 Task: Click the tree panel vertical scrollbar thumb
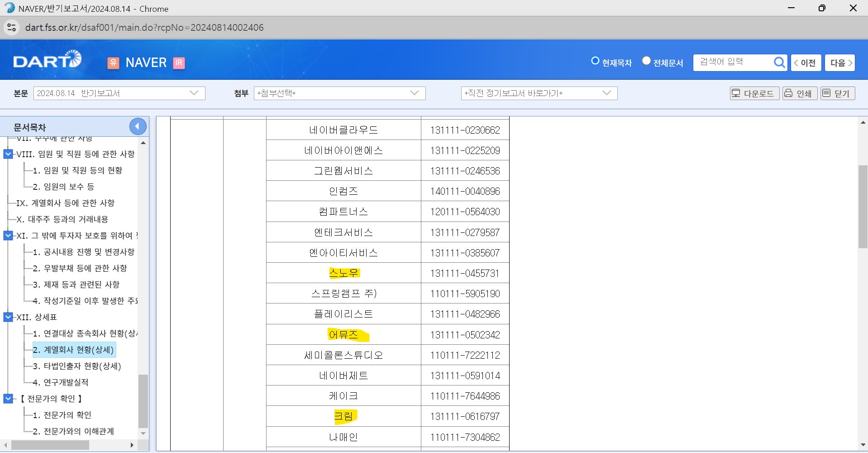pos(143,401)
